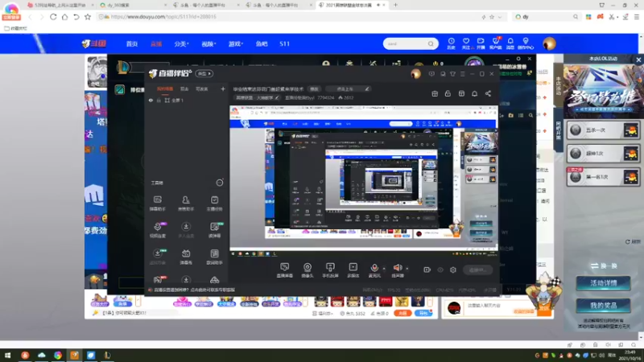Open the 弹幕助手 tool in the toolbox
644x362 pixels.
point(157,204)
